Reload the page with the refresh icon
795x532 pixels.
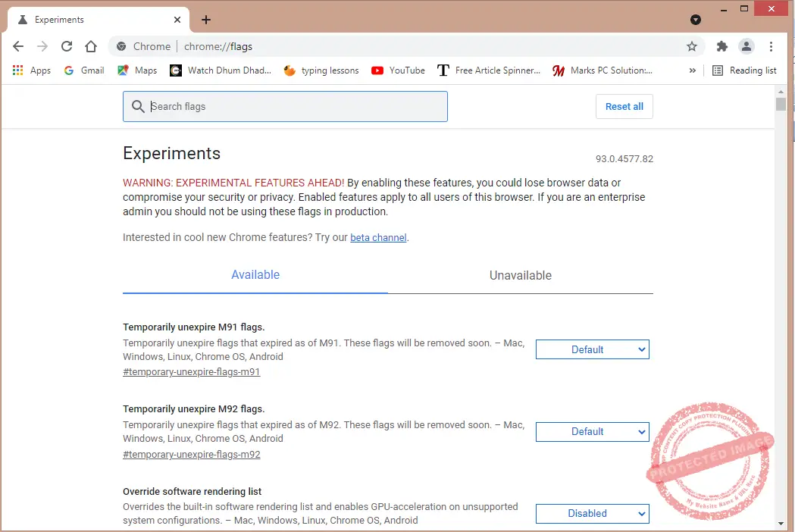(67, 46)
